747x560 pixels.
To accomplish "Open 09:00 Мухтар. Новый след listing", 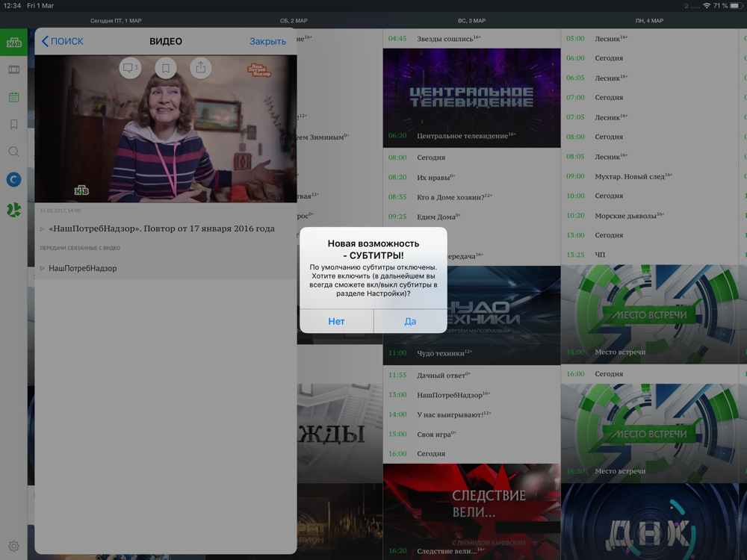I will [649, 176].
